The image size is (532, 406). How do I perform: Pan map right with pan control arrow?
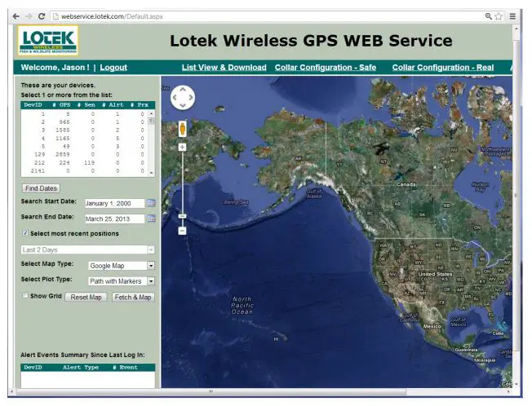tap(191, 98)
